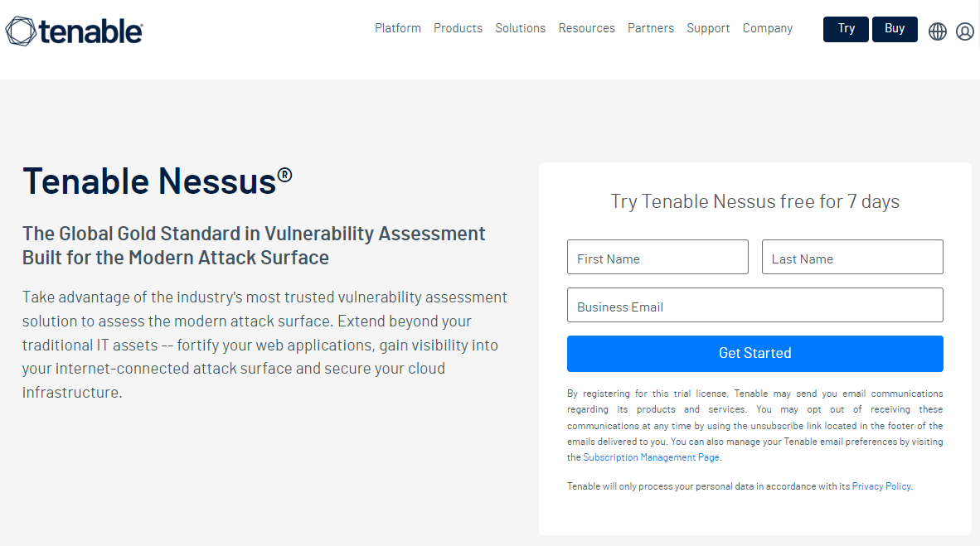Click the Business Email input field

tap(754, 305)
